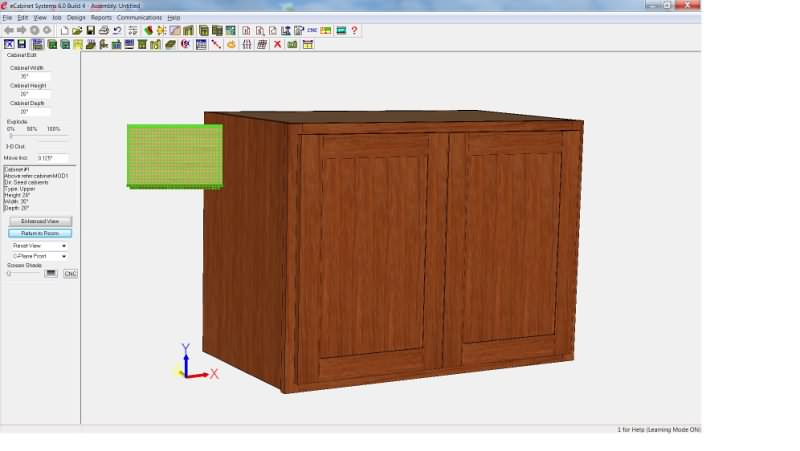Open the Edit menu
The image size is (800, 451).
23,17
